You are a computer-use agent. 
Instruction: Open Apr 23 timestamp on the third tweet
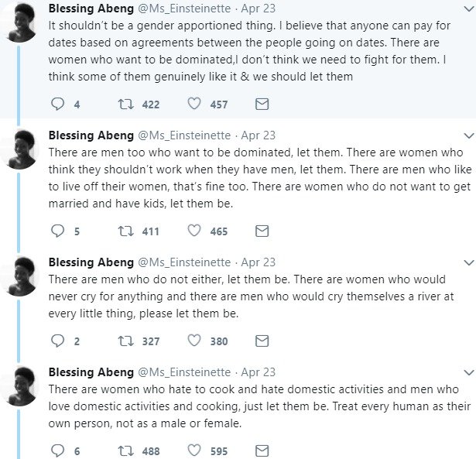[259, 262]
